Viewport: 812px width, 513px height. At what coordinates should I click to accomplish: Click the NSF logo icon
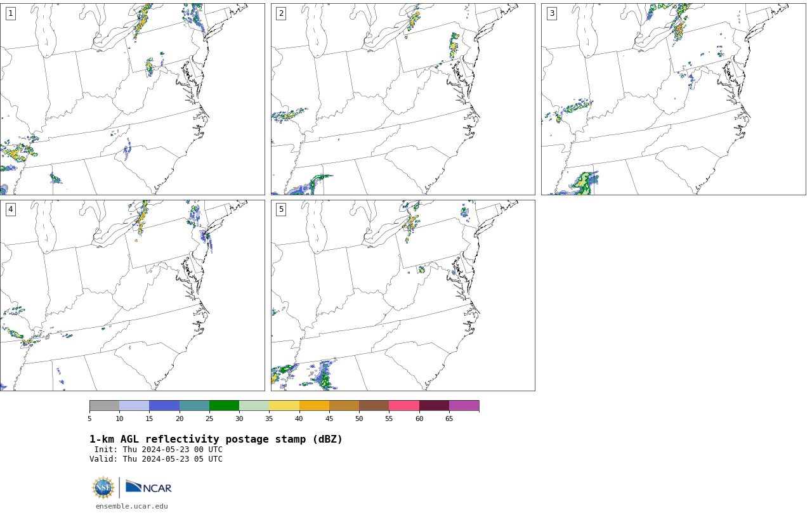click(103, 488)
